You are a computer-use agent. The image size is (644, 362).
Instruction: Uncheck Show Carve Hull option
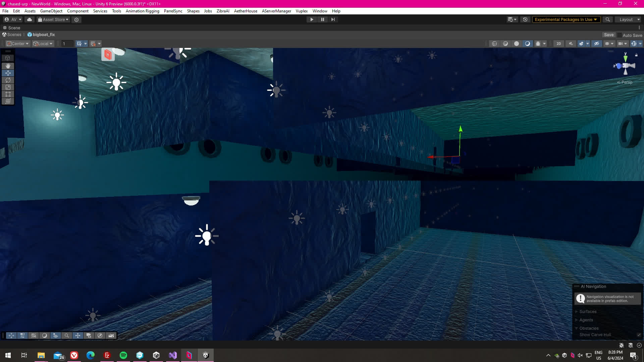639,335
